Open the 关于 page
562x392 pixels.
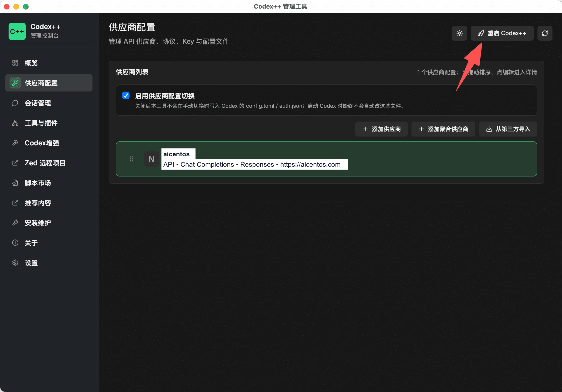click(49, 243)
